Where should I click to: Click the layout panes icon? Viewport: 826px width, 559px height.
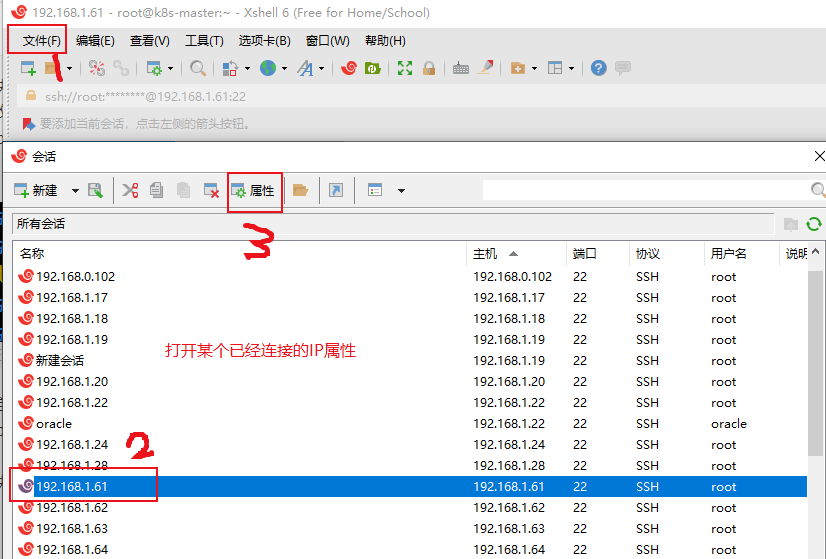(x=555, y=68)
